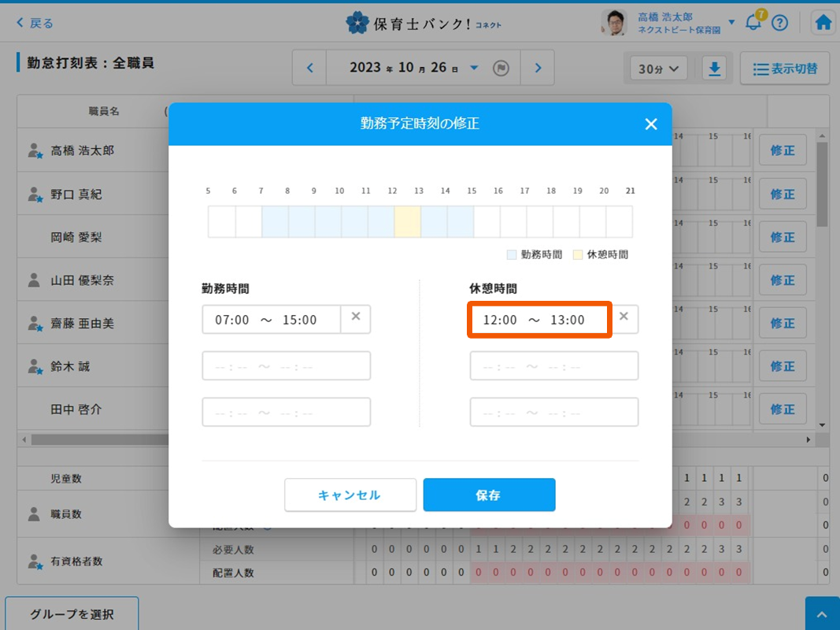Screen dimensions: 840x630
Task: Go to previous day with left arrow
Action: 310,68
